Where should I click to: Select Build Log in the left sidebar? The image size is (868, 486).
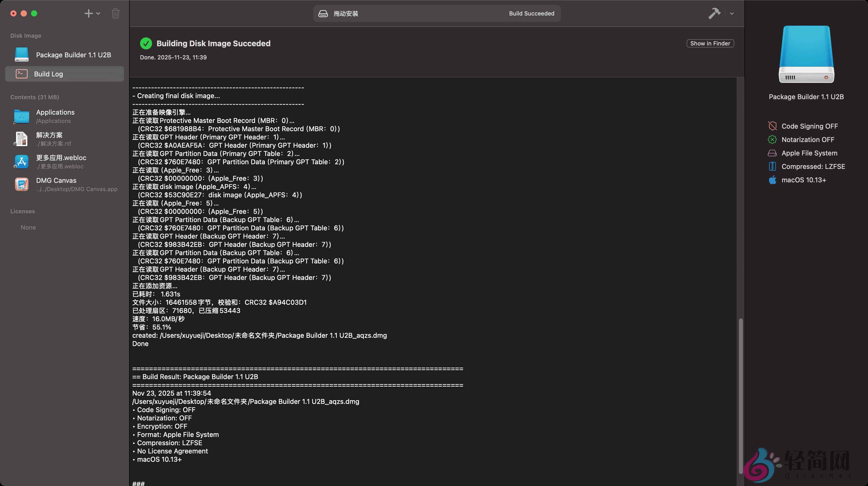48,74
